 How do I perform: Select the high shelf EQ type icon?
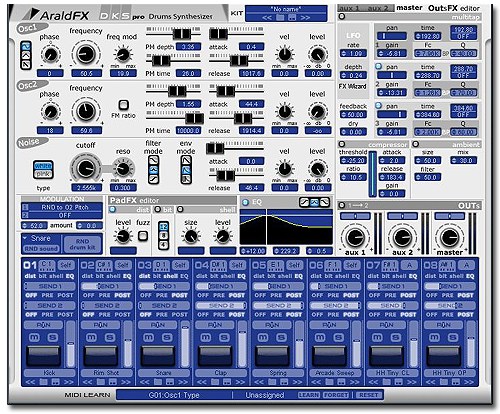click(325, 202)
